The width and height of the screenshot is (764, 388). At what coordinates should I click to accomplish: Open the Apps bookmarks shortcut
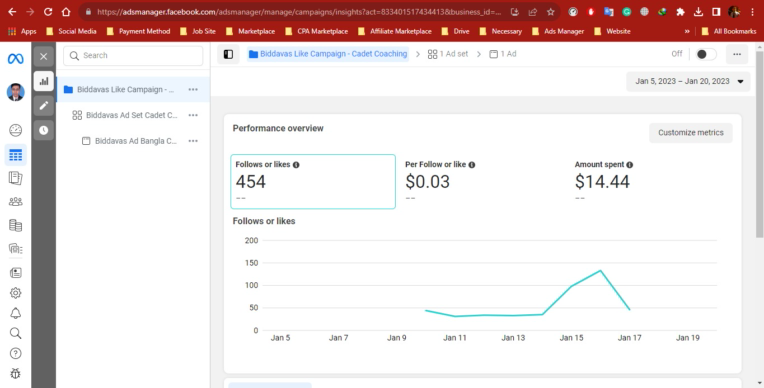coord(22,31)
